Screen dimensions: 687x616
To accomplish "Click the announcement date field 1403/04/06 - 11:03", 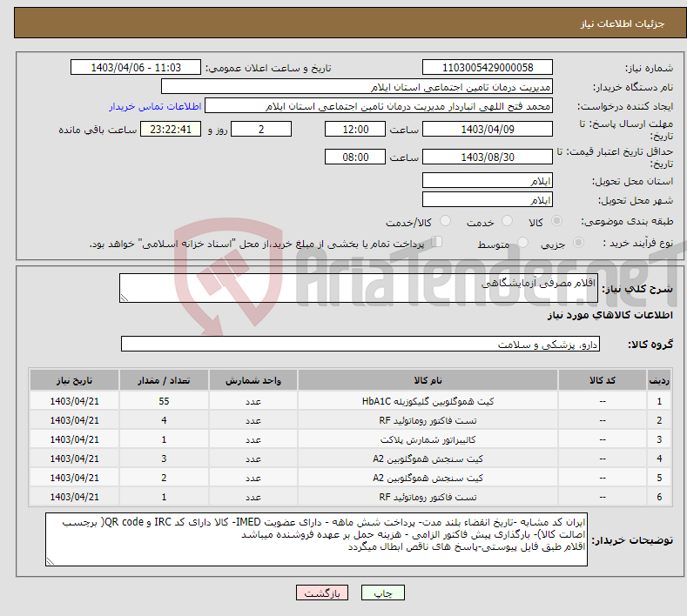I will (x=135, y=67).
